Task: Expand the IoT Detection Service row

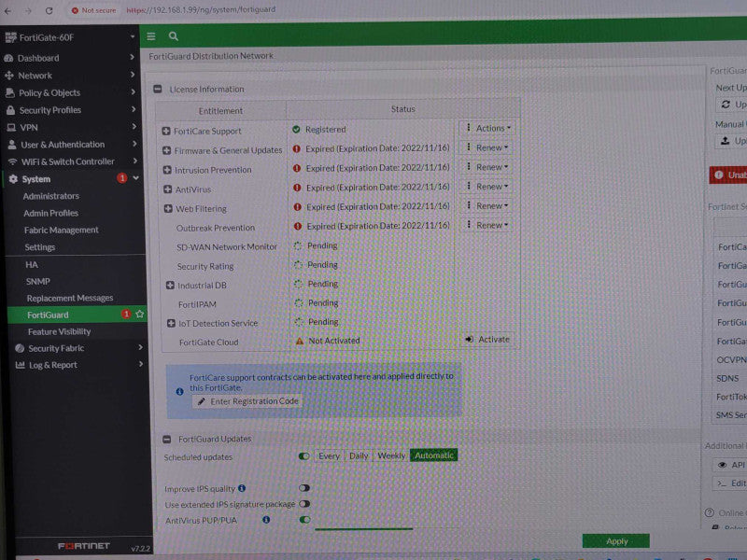Action: [171, 323]
